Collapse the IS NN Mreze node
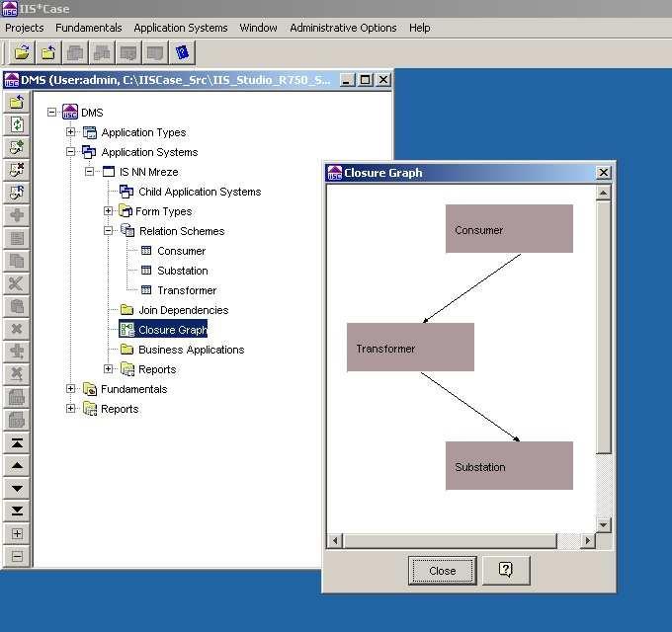Screen dimensions: 672x632 tap(89, 171)
